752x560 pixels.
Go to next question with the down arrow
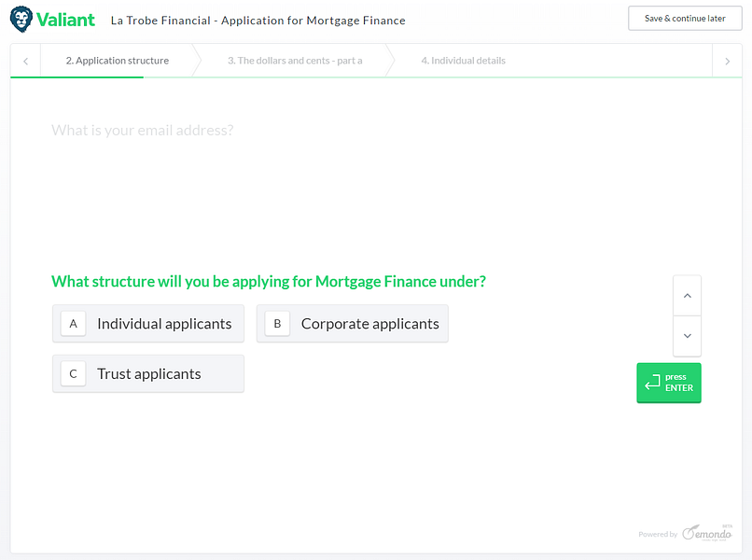tap(687, 335)
